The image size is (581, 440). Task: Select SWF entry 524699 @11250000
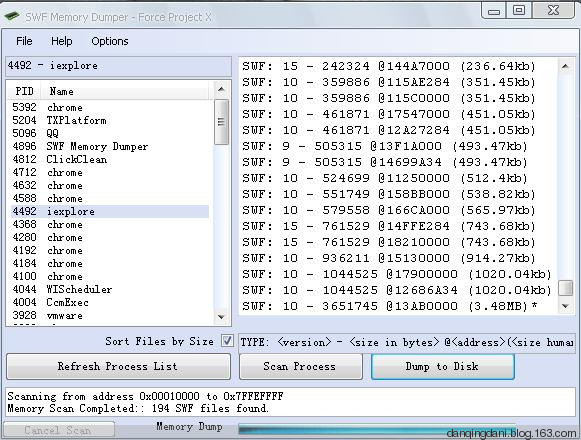tap(385, 178)
